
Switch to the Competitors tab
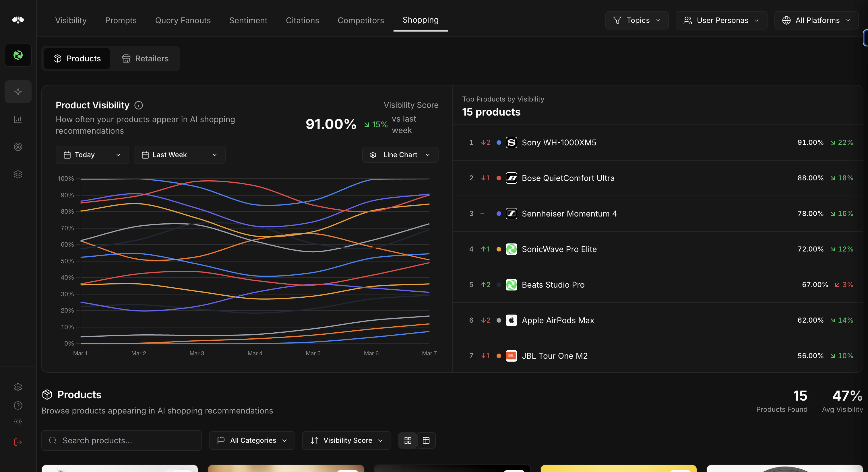pyautogui.click(x=361, y=20)
